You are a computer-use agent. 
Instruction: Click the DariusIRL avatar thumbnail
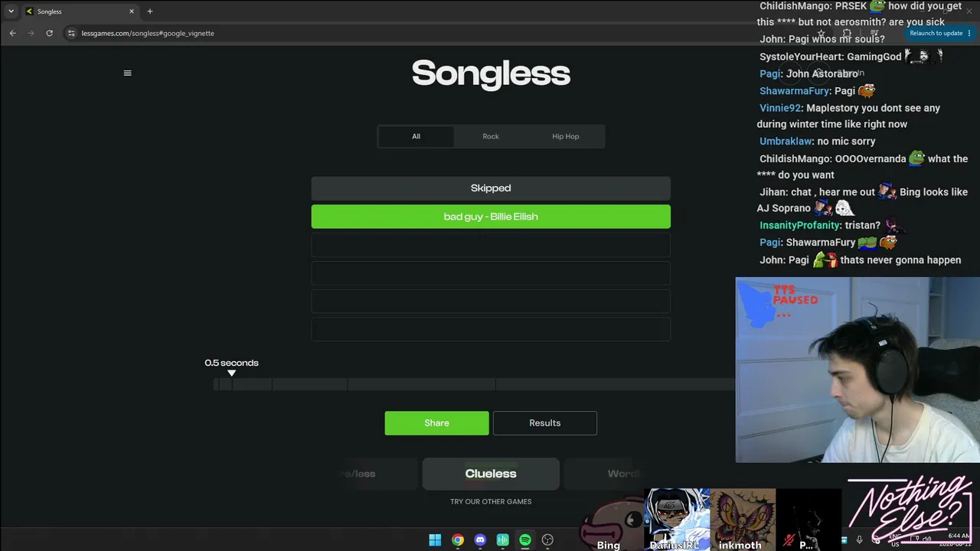click(677, 520)
